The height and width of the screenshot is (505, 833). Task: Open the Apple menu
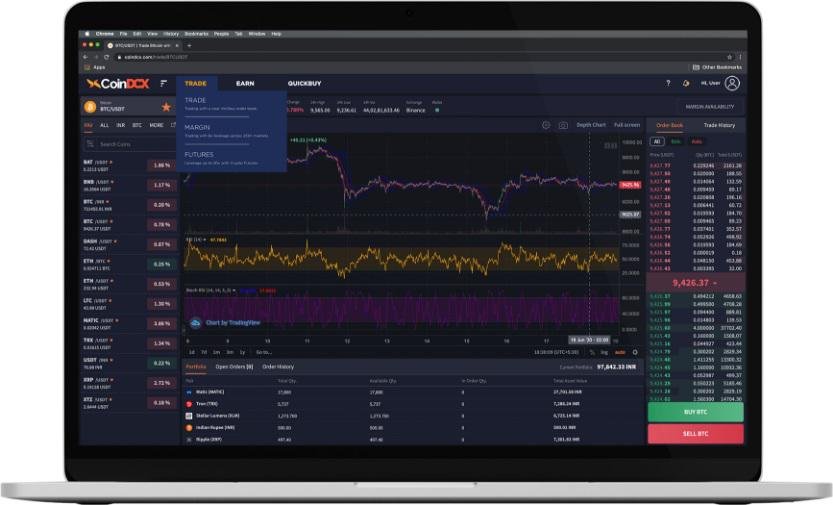[87, 34]
